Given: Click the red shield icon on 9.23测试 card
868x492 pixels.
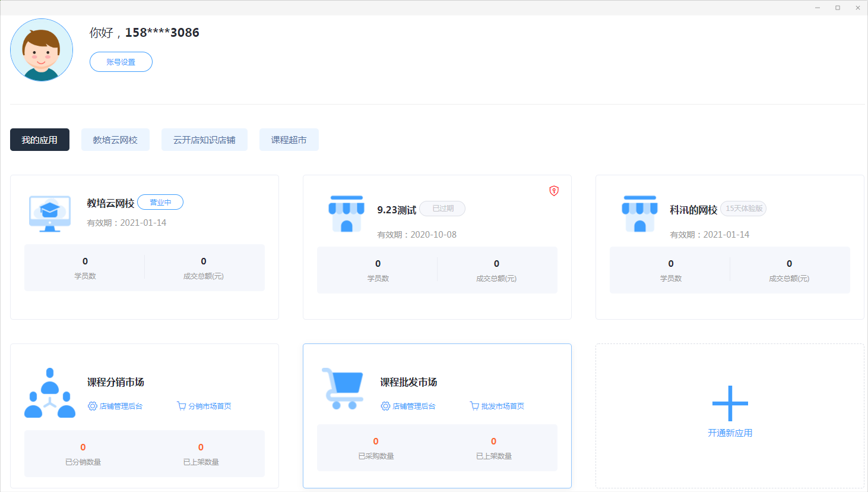Looking at the screenshot, I should point(554,191).
